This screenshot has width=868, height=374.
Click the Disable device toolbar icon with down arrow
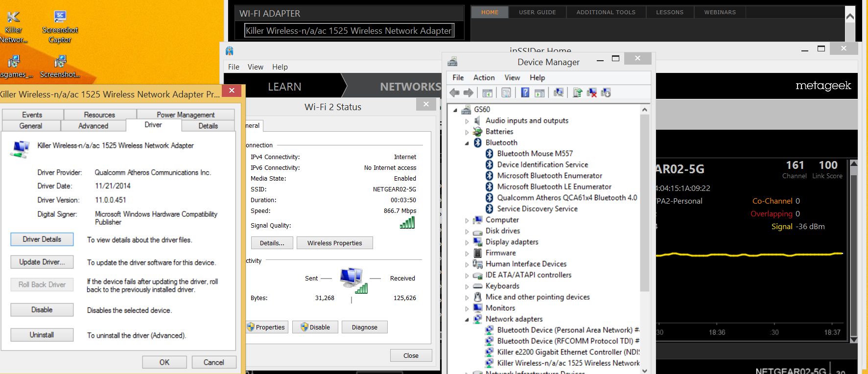point(606,93)
